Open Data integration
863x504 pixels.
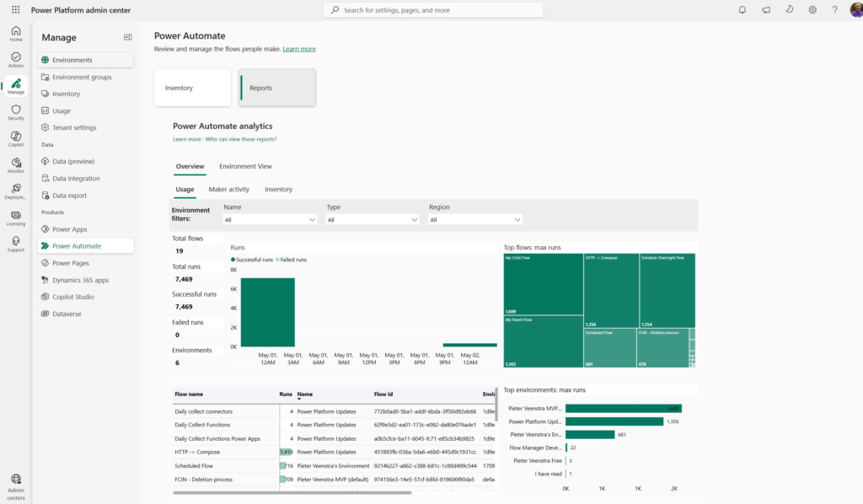85,179
